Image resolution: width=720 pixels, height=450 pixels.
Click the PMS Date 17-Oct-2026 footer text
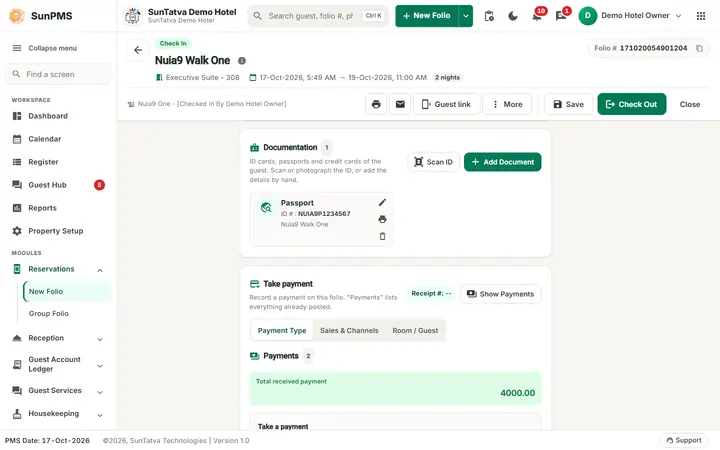pos(47,441)
